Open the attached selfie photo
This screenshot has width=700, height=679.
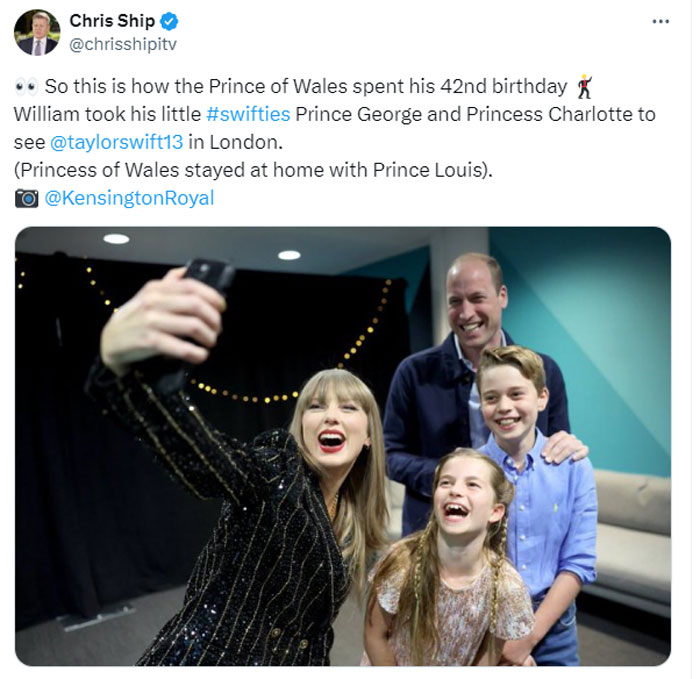(x=343, y=446)
